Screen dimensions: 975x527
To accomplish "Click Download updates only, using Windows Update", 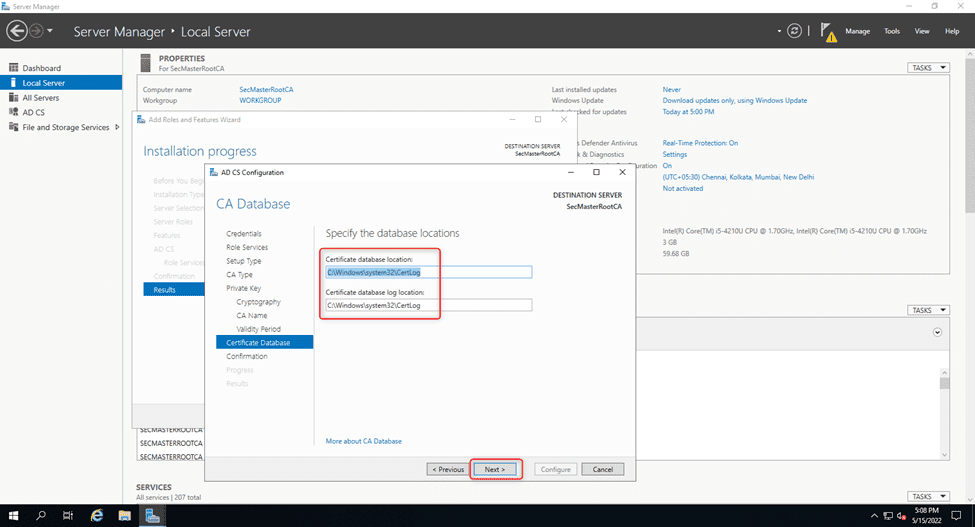I will pos(734,100).
